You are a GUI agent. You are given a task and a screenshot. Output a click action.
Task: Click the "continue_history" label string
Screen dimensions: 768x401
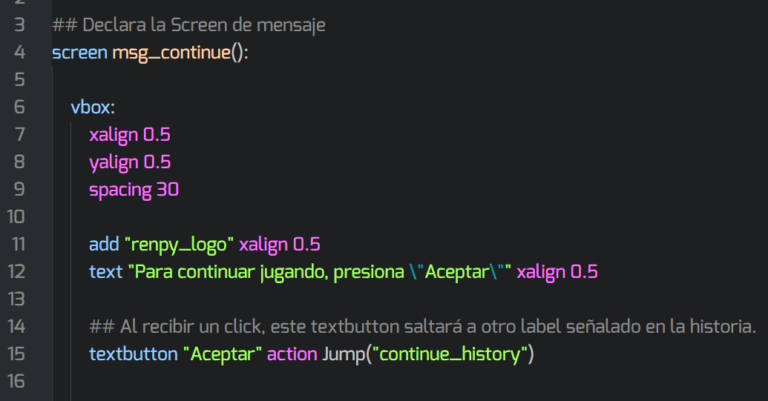tap(450, 353)
